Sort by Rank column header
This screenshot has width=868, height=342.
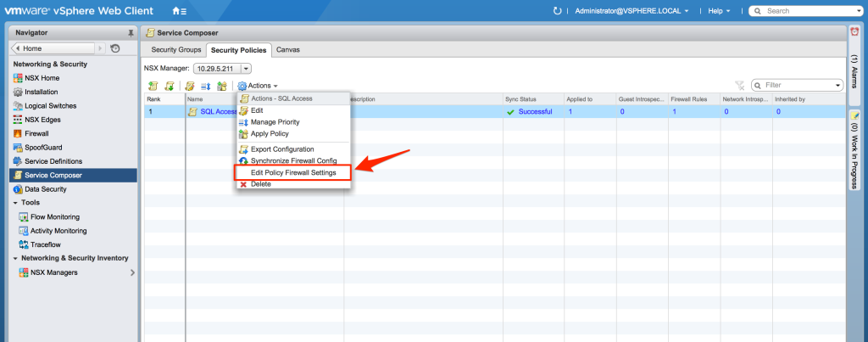coord(164,99)
